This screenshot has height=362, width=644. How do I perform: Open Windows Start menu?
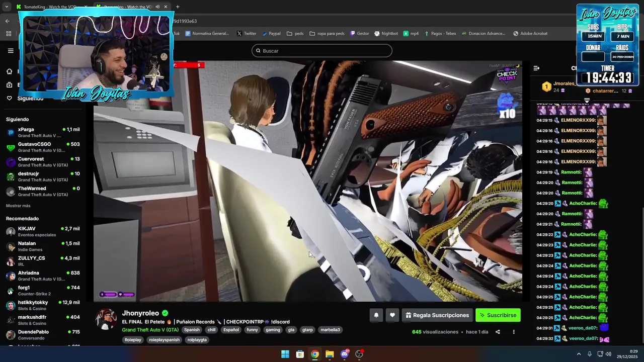(285, 354)
